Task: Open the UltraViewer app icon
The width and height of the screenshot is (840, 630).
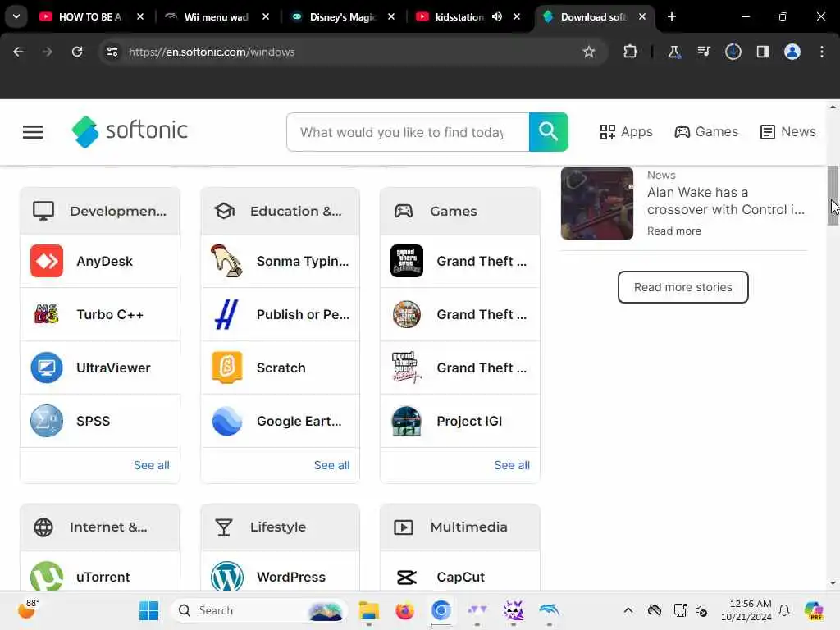Action: pyautogui.click(x=47, y=367)
